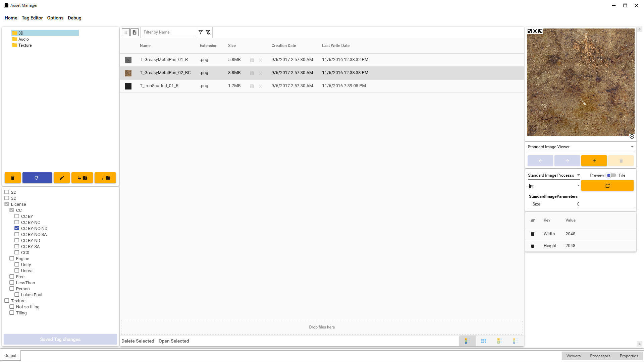Open the Home menu
The width and height of the screenshot is (644, 362).
tap(11, 18)
